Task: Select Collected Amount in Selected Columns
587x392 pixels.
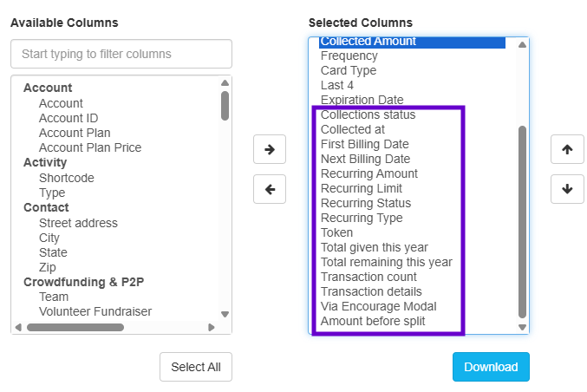Action: tap(369, 42)
